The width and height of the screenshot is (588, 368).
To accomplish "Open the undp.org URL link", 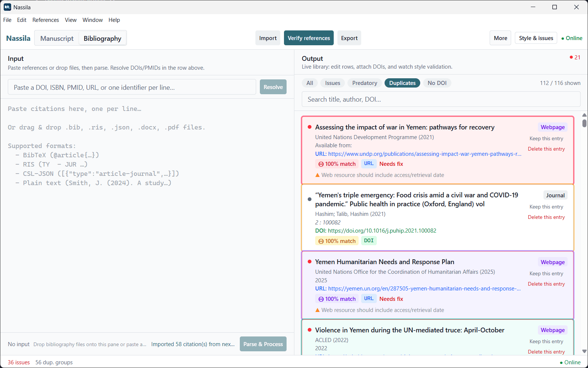I will (x=425, y=154).
